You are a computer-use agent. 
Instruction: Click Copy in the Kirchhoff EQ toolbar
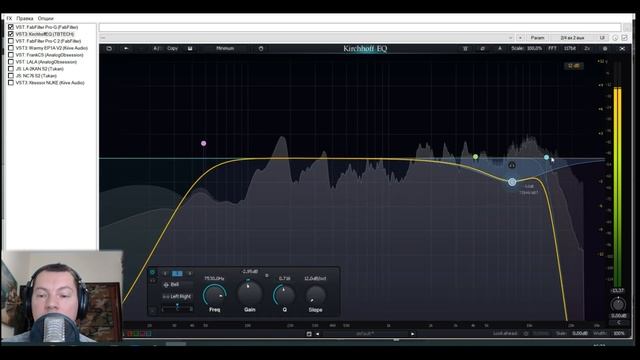172,48
